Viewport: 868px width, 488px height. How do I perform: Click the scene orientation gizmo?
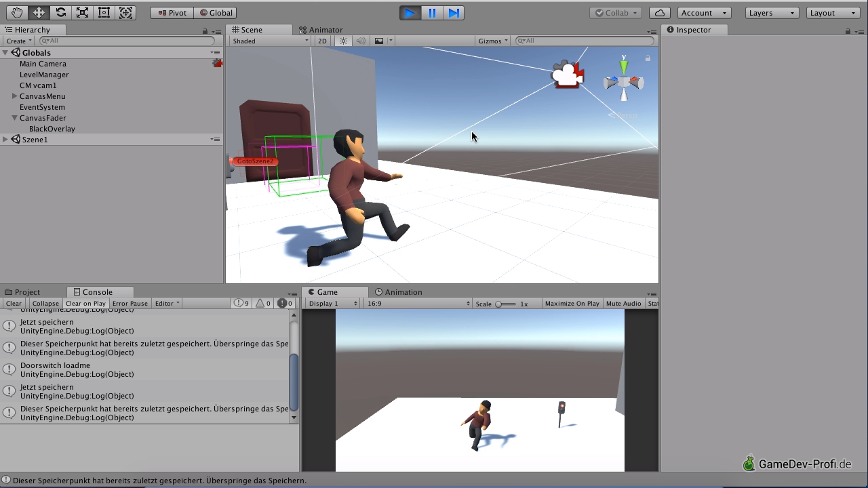coord(623,82)
